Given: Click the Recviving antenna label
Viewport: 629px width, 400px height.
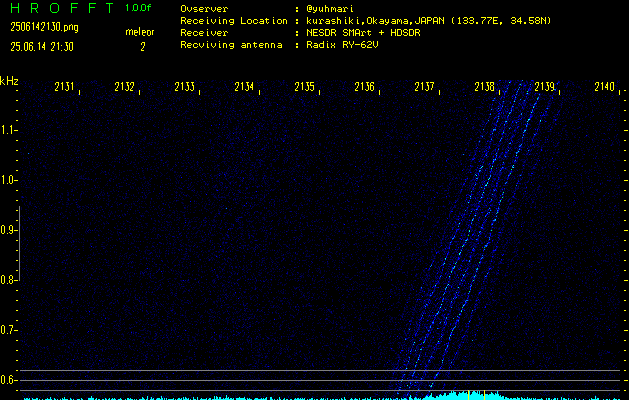Looking at the screenshot, I should pyautogui.click(x=231, y=45).
